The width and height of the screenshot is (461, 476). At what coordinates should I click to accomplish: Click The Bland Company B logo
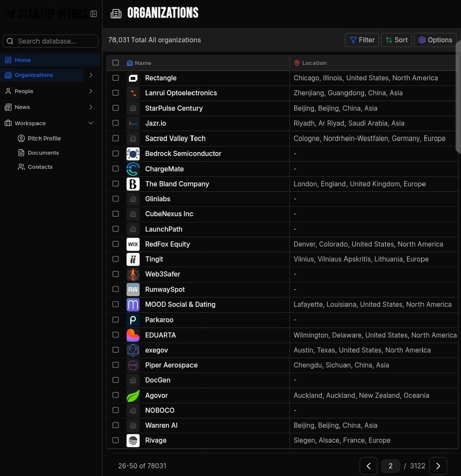(133, 184)
